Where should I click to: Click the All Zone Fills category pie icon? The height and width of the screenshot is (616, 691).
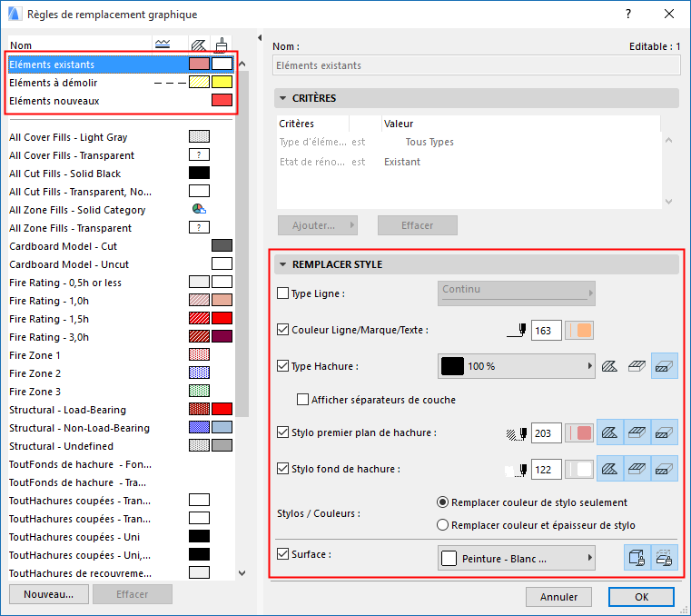(199, 209)
